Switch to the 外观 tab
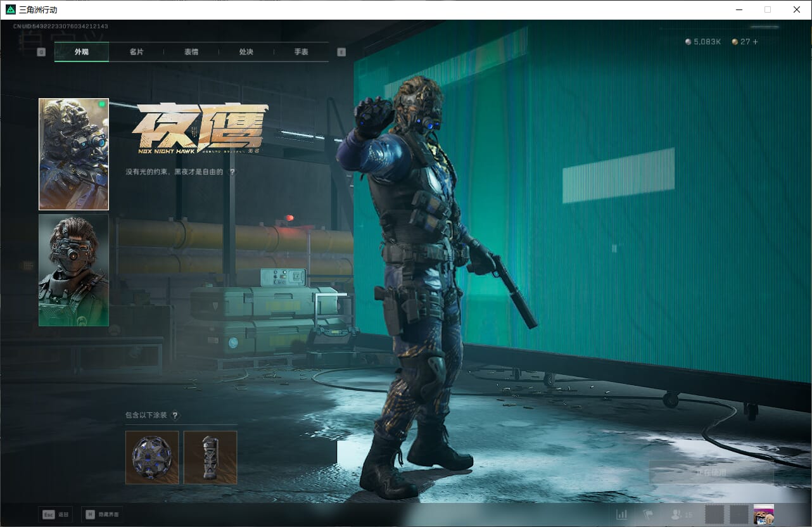The height and width of the screenshot is (527, 812). [x=82, y=52]
